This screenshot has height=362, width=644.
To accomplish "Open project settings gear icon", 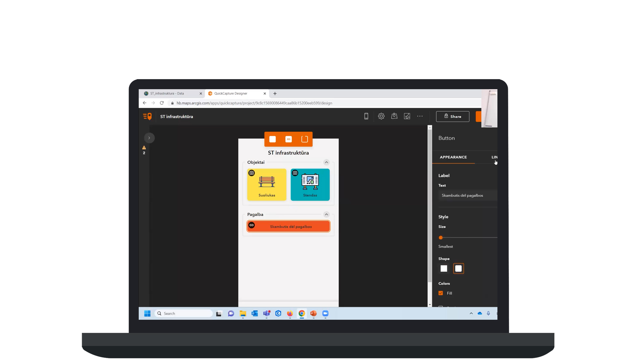I will [x=381, y=116].
